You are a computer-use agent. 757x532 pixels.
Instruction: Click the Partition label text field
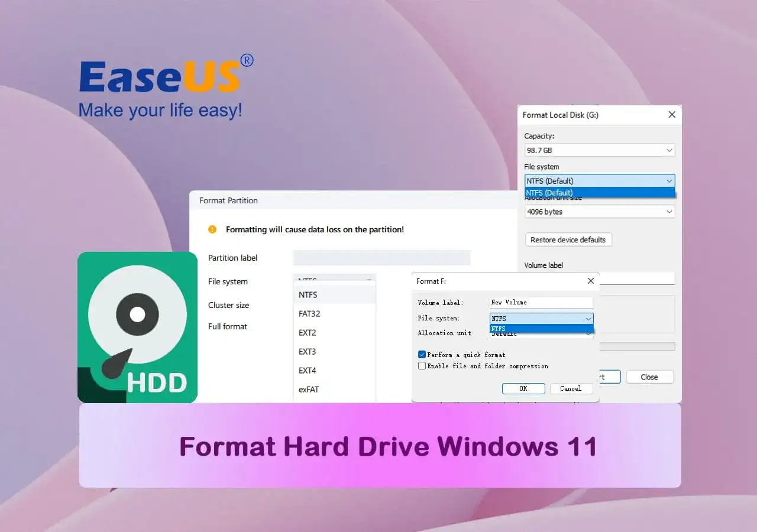tap(381, 258)
